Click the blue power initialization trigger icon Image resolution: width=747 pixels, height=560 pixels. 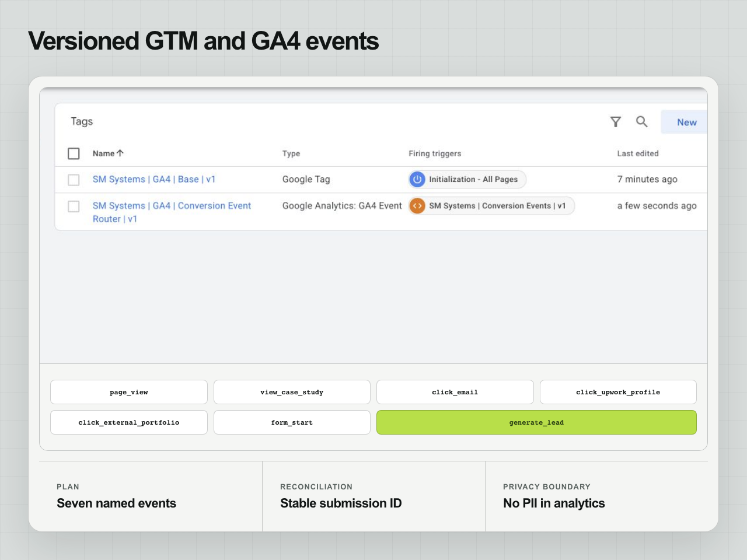(417, 179)
